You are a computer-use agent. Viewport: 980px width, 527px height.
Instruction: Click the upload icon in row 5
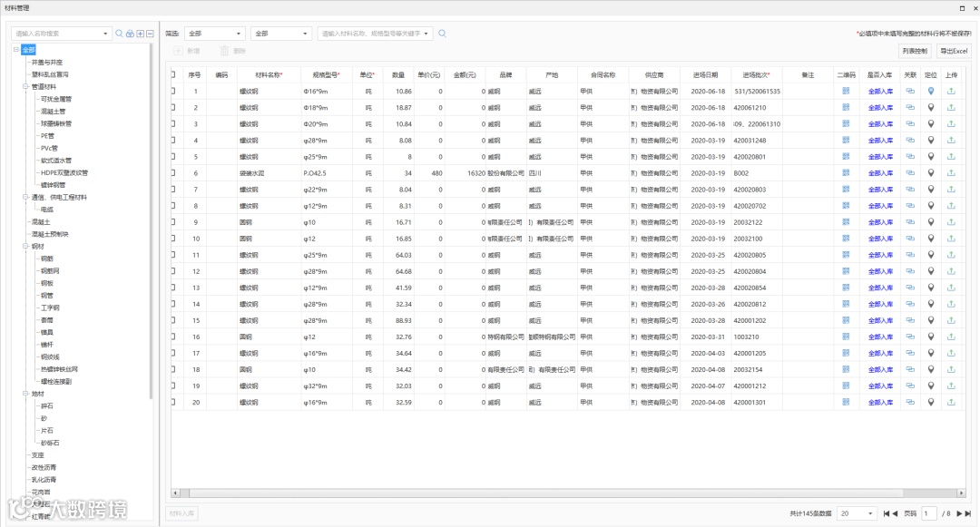click(x=951, y=157)
